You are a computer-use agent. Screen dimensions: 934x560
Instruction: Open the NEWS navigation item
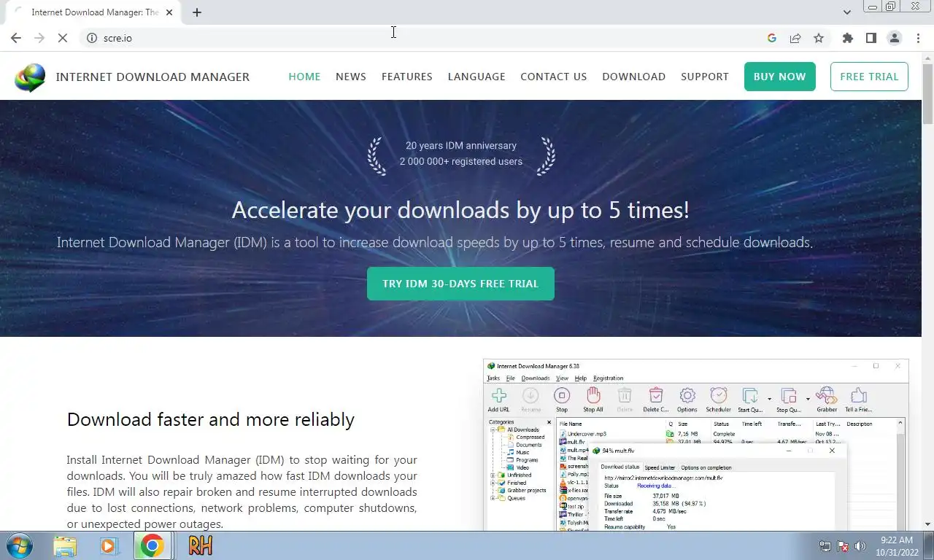[x=351, y=77]
